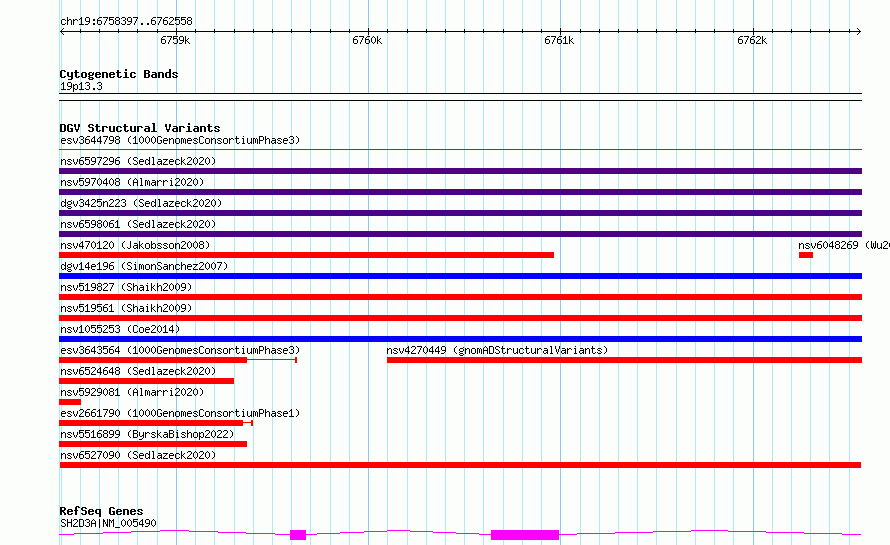Click the Cytogenetic Bands track title
The width and height of the screenshot is (890, 545).
pos(119,74)
